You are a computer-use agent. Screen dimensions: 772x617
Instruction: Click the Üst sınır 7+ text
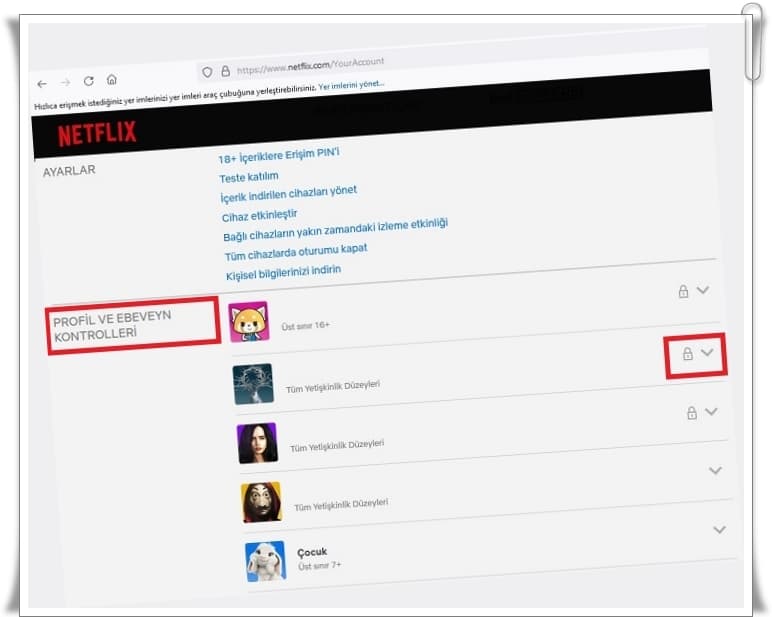tap(320, 565)
